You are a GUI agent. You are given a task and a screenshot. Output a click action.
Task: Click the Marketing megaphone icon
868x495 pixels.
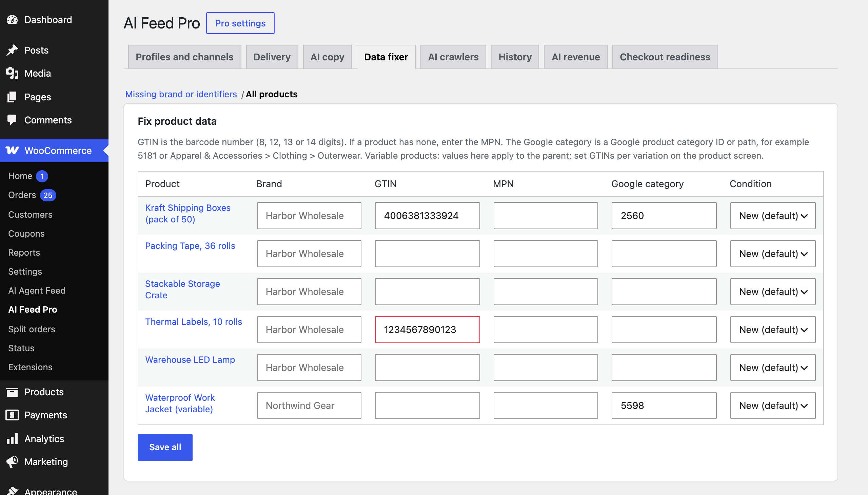pyautogui.click(x=12, y=462)
